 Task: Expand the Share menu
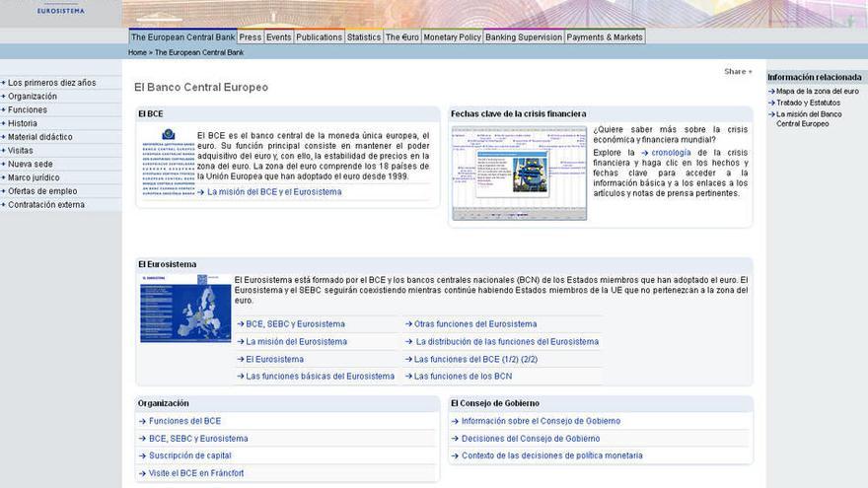tap(738, 71)
